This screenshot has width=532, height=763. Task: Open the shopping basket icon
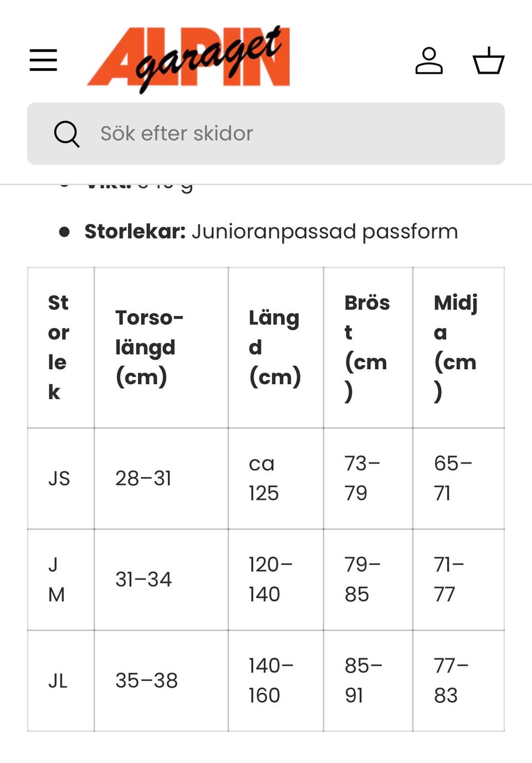(x=488, y=60)
